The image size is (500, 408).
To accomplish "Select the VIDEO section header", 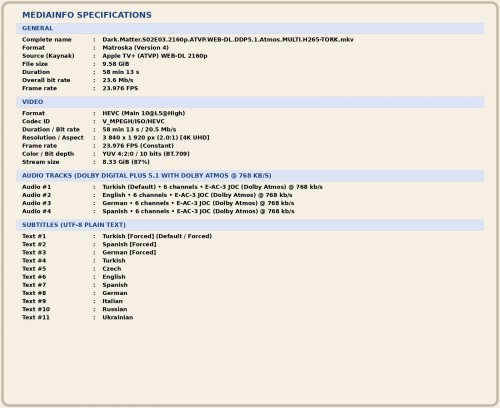I will coord(250,102).
